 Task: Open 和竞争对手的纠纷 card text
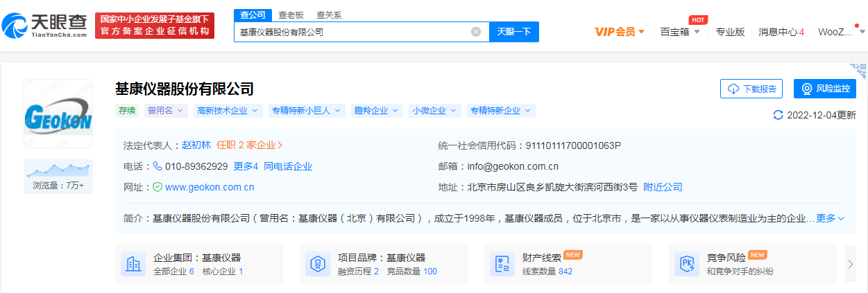click(740, 272)
